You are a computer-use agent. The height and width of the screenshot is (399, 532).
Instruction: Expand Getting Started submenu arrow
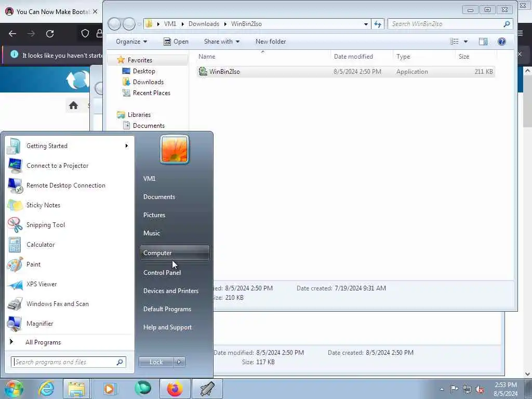coord(127,146)
